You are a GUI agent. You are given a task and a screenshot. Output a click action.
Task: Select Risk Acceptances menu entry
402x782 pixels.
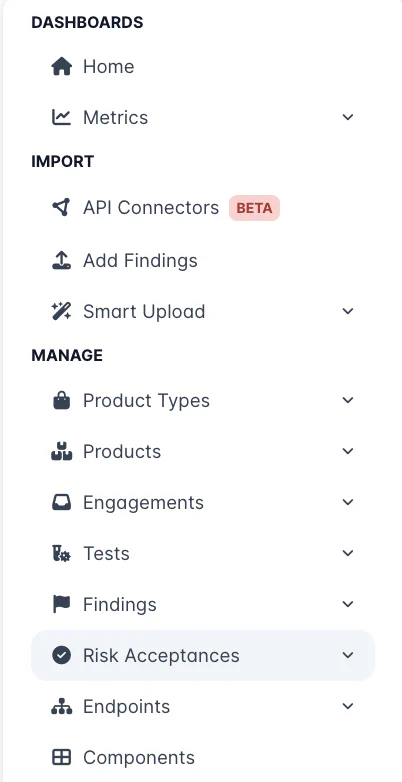point(203,655)
